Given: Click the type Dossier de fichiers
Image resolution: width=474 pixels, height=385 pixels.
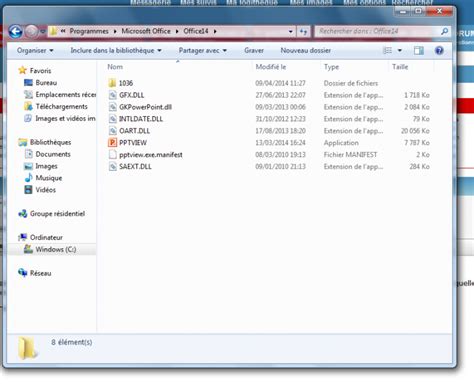Looking at the screenshot, I should [351, 83].
